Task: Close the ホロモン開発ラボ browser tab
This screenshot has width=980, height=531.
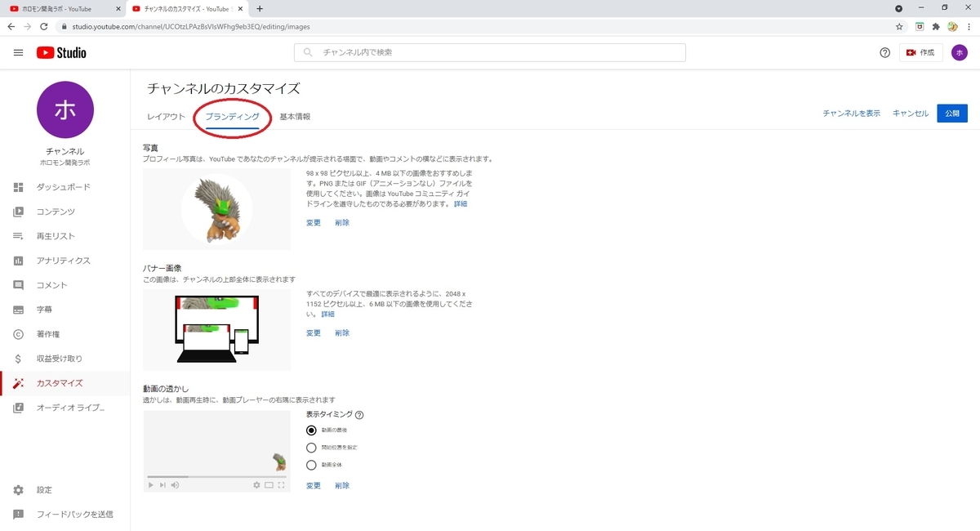Action: tap(118, 9)
